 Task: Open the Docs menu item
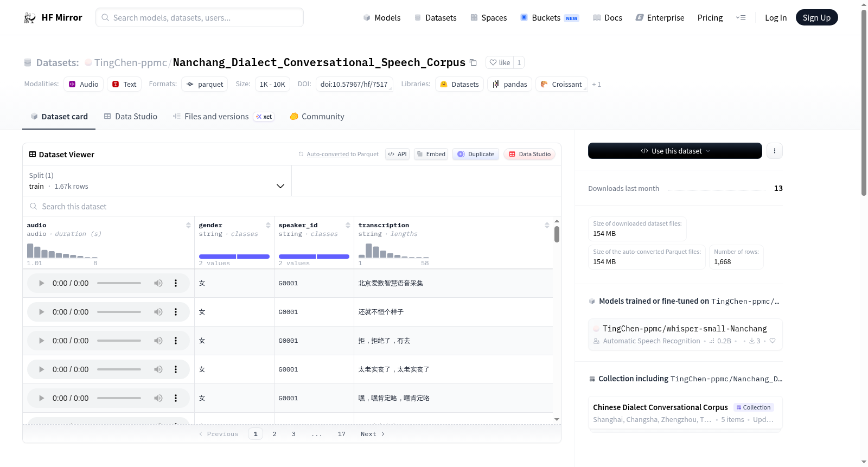tap(607, 18)
